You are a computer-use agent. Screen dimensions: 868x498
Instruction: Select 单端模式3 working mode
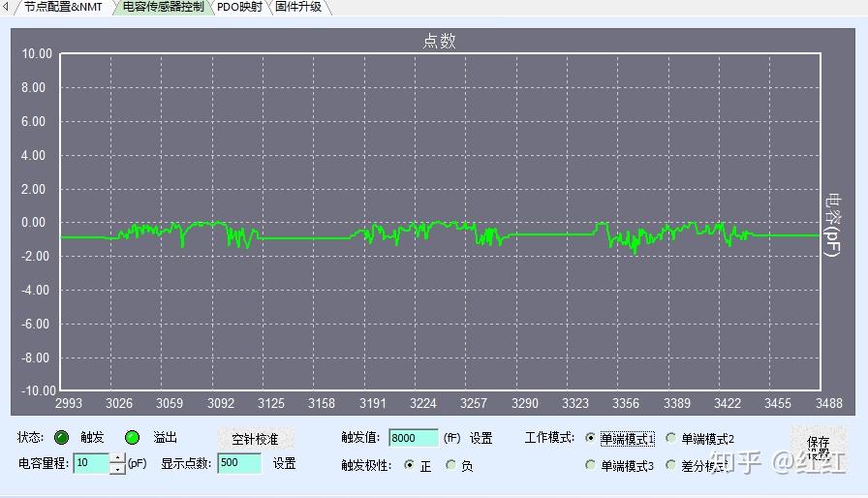tap(590, 465)
